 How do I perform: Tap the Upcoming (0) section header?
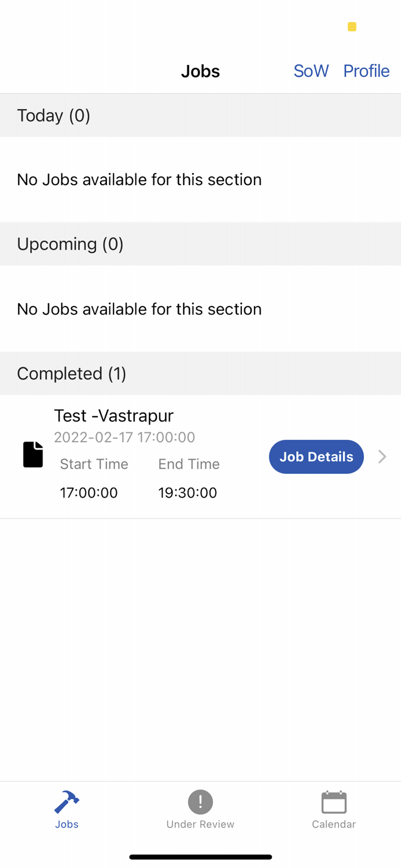(x=70, y=244)
